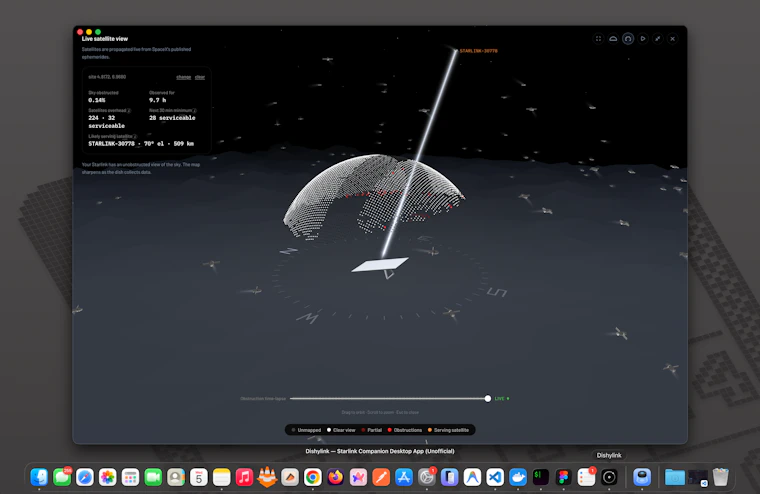This screenshot has width=760, height=494.
Task: Click the green LIVE indicator
Action: (502, 398)
